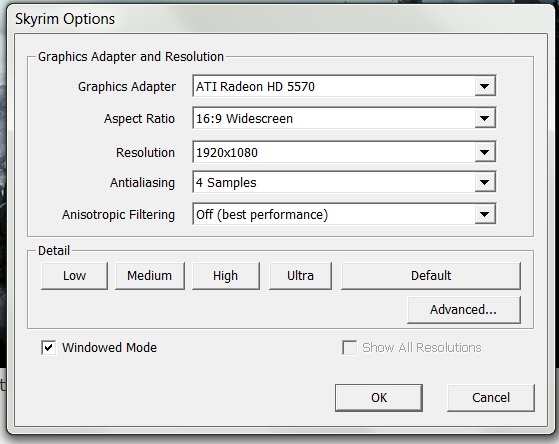
Task: Open the Resolution dropdown arrow
Action: click(x=484, y=152)
